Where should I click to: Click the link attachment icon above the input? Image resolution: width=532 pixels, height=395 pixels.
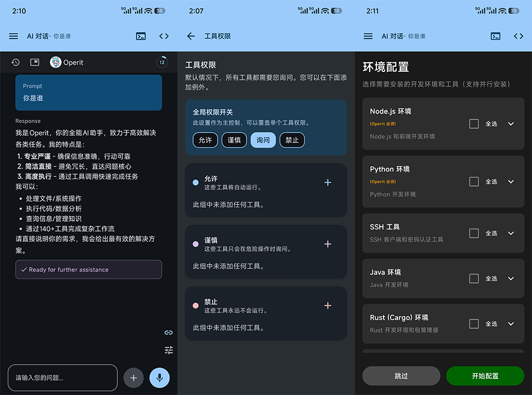point(169,332)
